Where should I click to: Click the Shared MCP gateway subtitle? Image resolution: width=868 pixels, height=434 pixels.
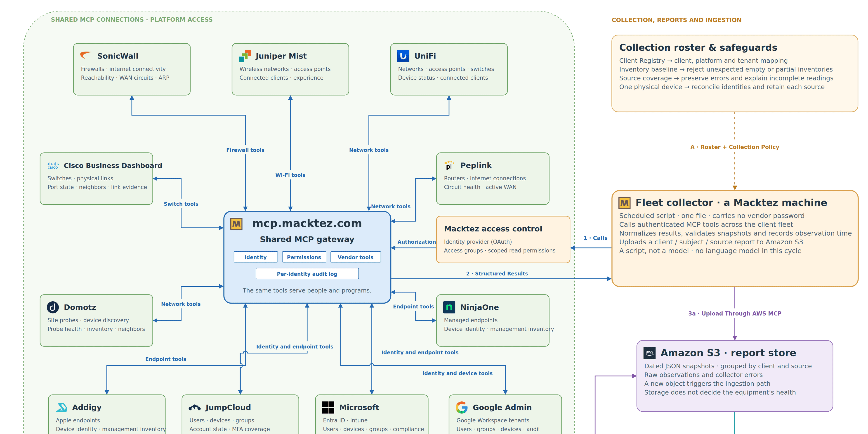pos(307,239)
